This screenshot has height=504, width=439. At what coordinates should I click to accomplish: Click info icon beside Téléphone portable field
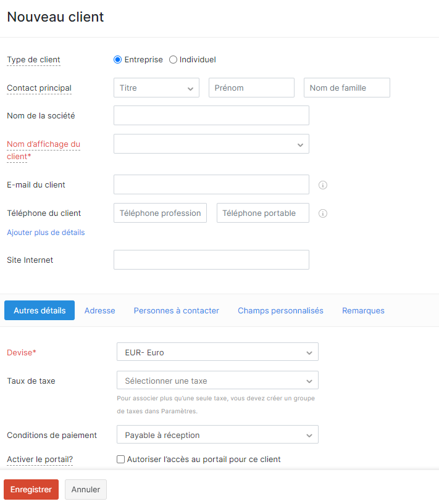(322, 213)
